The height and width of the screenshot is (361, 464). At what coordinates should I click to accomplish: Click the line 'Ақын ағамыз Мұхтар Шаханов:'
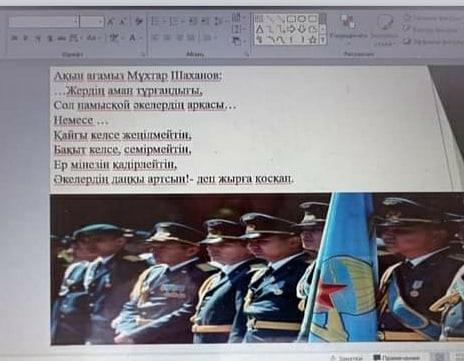pos(137,76)
